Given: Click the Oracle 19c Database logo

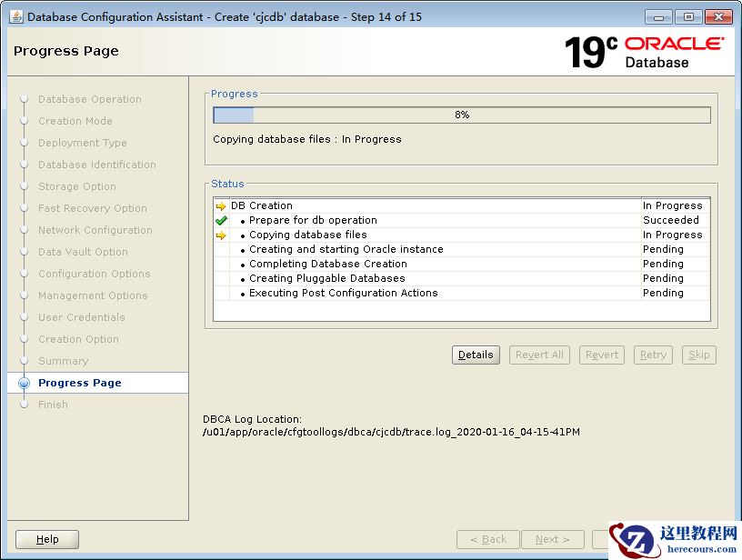Looking at the screenshot, I should click(645, 52).
